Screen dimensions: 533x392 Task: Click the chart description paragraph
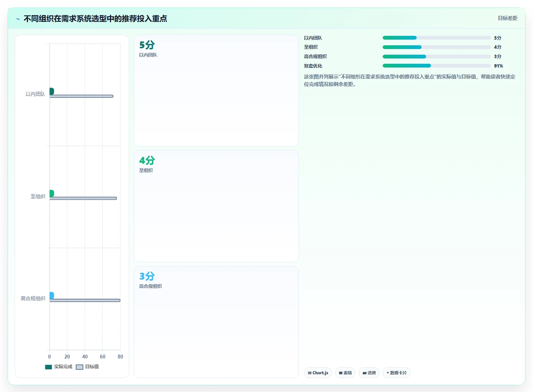pos(410,80)
